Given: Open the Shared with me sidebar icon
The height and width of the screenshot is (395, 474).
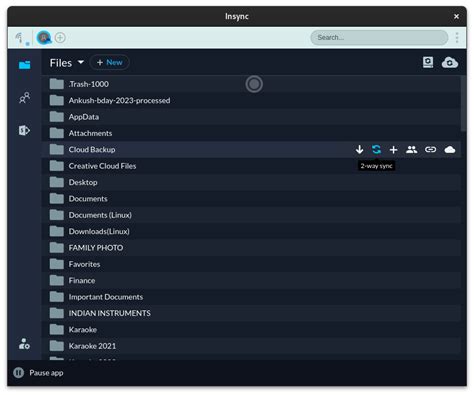Looking at the screenshot, I should coord(24,98).
